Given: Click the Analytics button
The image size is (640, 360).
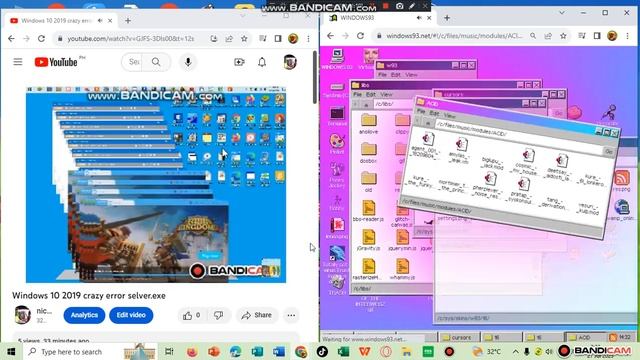Looking at the screenshot, I should pyautogui.click(x=84, y=315).
